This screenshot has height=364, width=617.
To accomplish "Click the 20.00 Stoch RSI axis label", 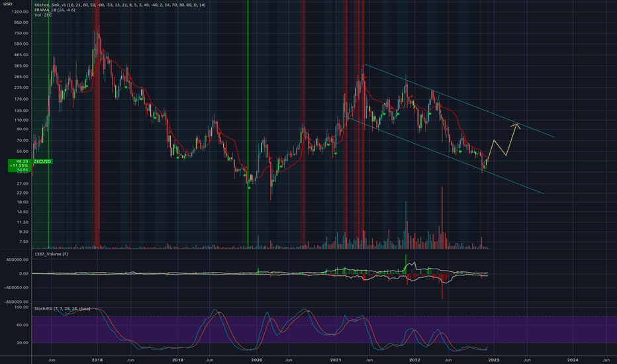I will point(23,343).
